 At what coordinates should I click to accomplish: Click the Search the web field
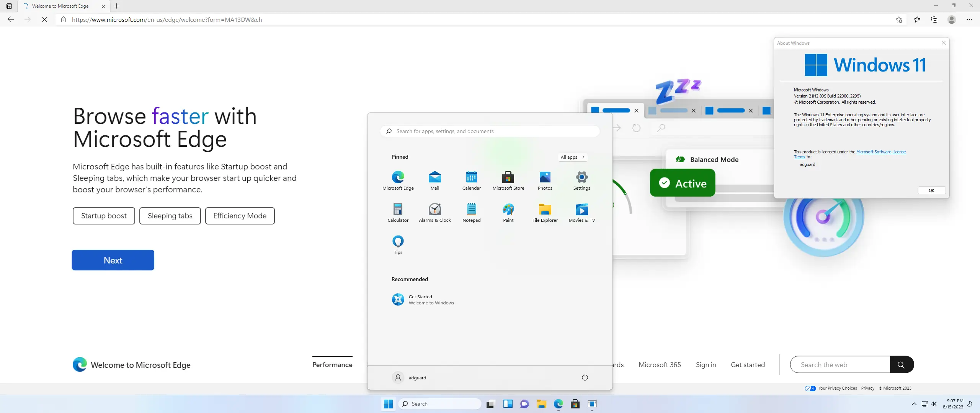pos(840,364)
